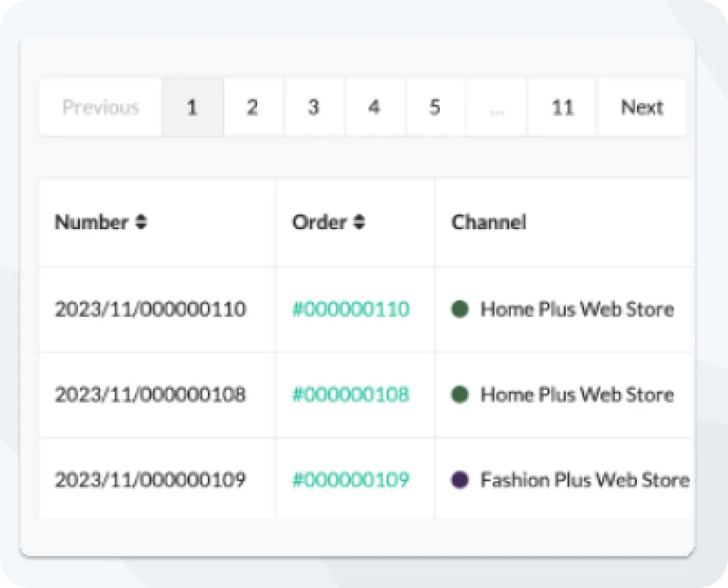This screenshot has height=588, width=728.
Task: Click the Channel column header
Action: pos(488,222)
